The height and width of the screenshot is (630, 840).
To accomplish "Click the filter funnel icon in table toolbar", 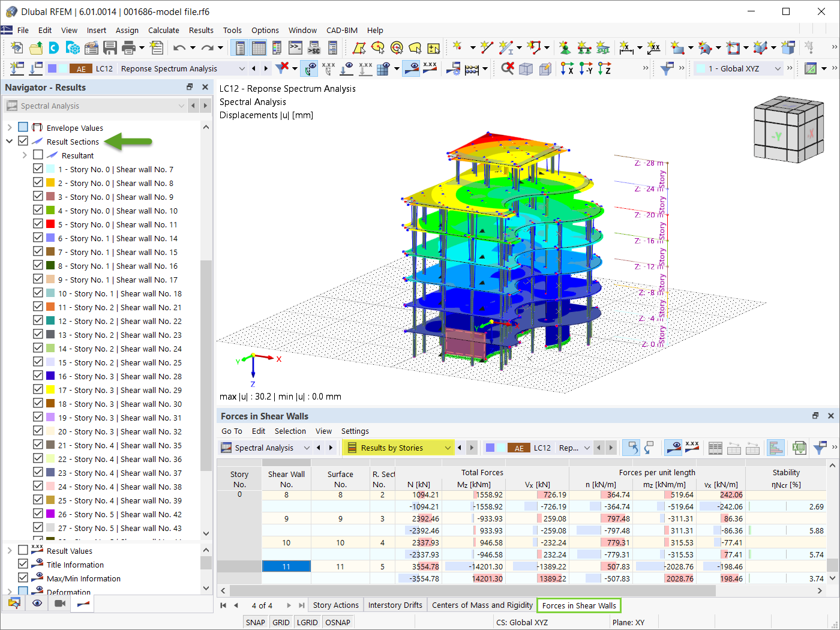I will (819, 448).
